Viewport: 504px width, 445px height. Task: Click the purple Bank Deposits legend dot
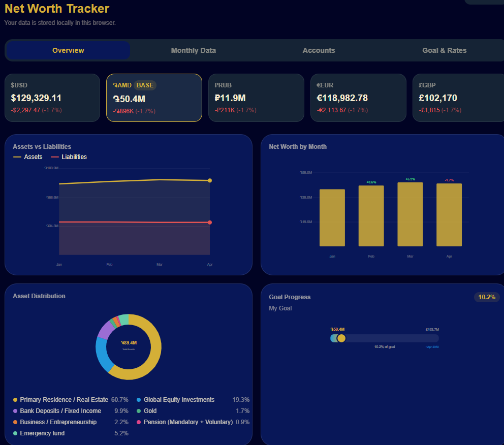pyautogui.click(x=15, y=411)
